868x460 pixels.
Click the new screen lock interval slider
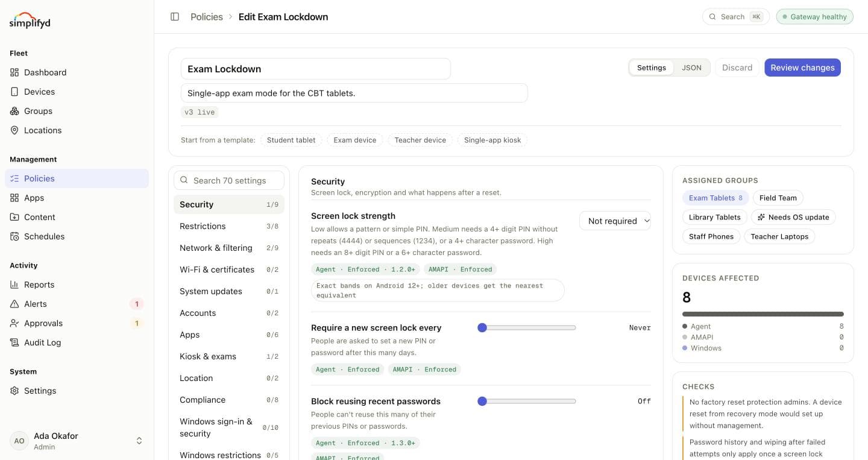coord(527,328)
